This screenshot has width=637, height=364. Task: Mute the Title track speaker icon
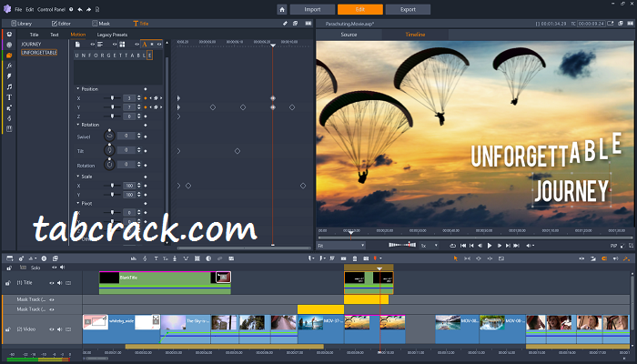60,283
